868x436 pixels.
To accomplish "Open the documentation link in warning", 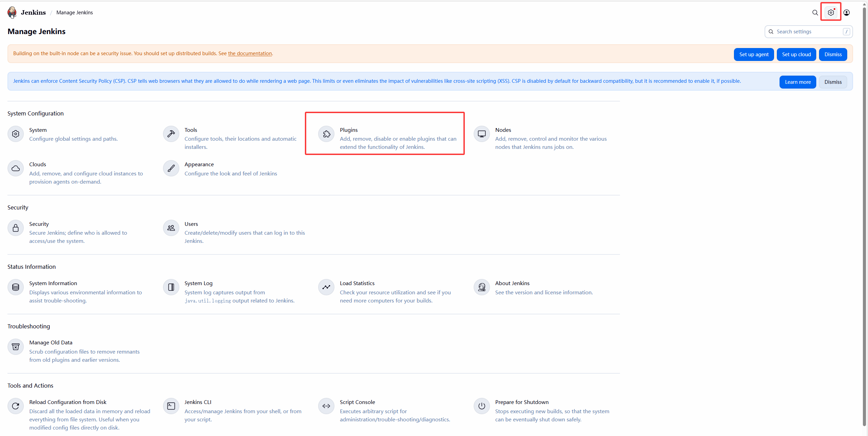I will click(250, 53).
